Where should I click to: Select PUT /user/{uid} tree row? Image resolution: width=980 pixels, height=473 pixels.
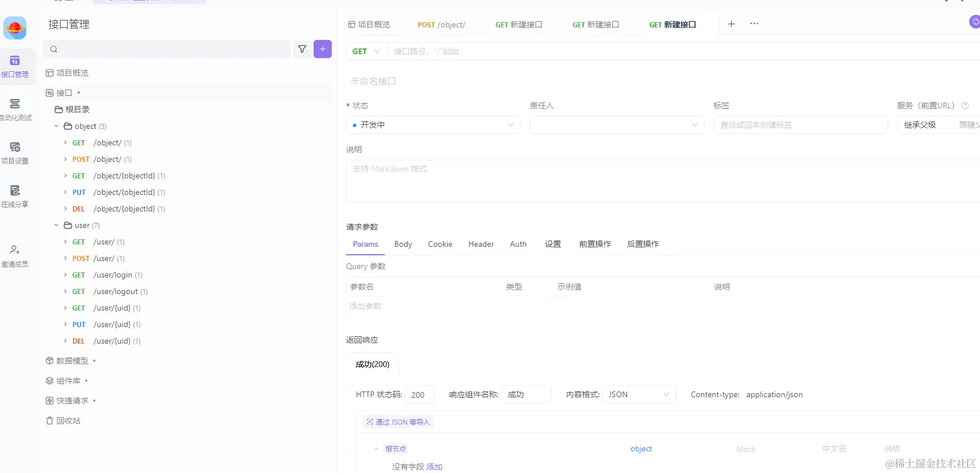point(187,324)
